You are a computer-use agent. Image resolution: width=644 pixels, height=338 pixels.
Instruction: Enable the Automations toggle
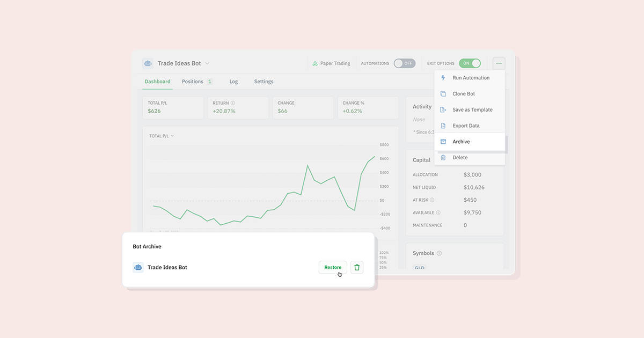pos(404,63)
